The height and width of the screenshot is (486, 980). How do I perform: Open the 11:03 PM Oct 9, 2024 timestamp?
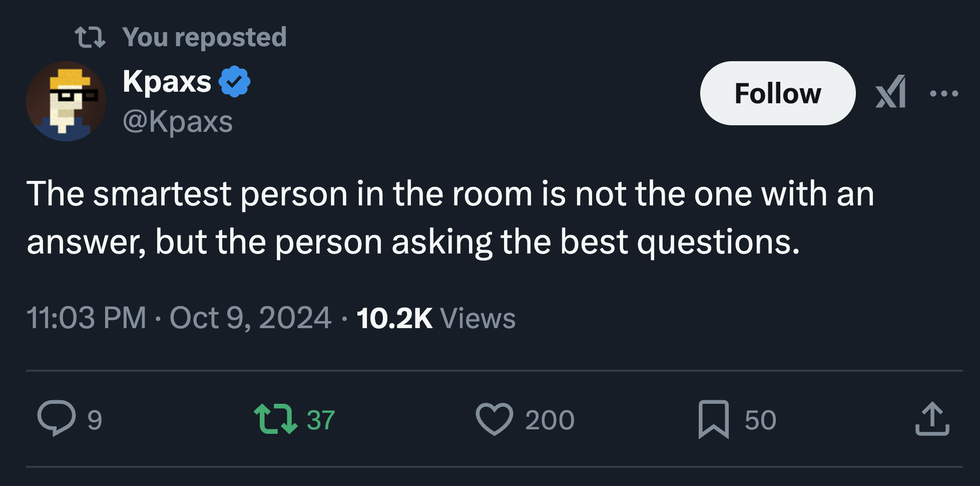[x=179, y=318]
